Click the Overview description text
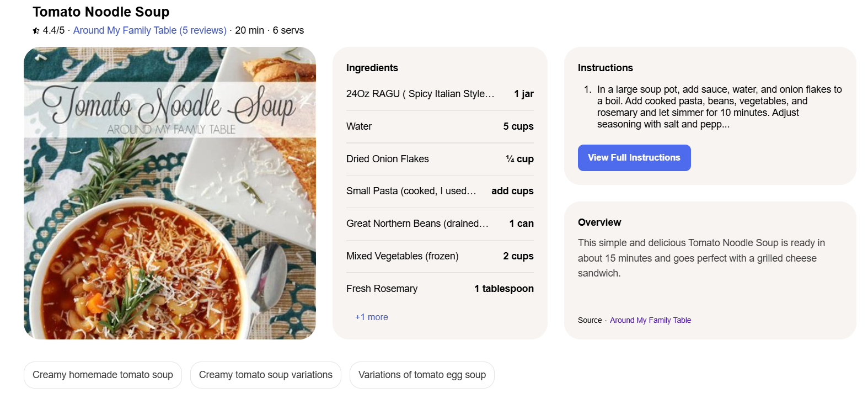Viewport: 868px width, 404px height. coord(701,258)
